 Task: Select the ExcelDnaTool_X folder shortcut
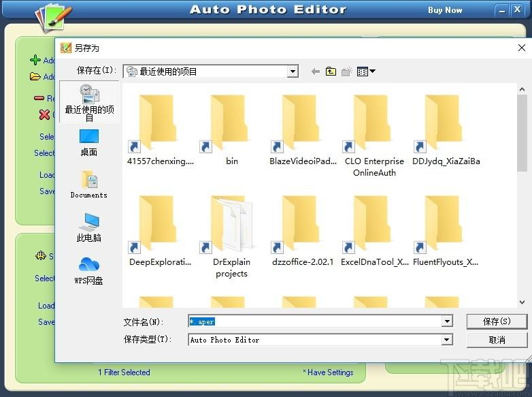pyautogui.click(x=374, y=231)
